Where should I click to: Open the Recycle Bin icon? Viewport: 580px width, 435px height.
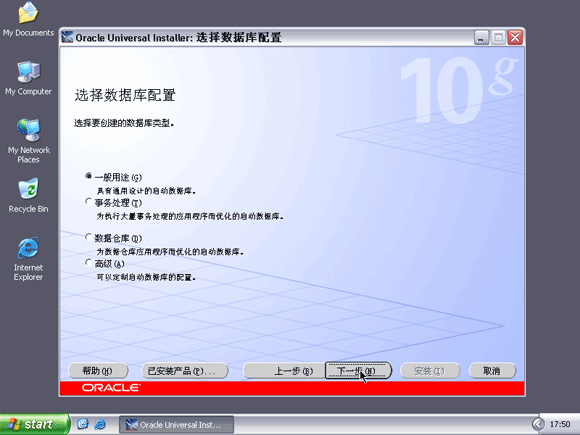28,195
